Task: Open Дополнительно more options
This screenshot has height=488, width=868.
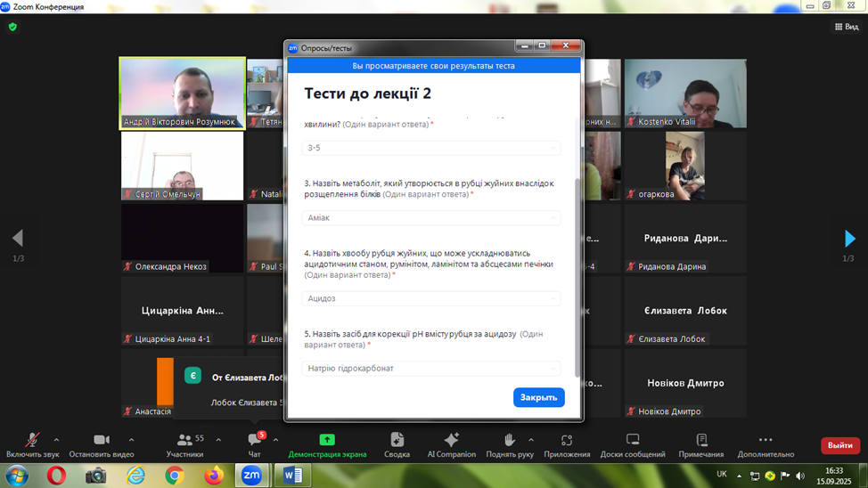Action: coord(766,445)
